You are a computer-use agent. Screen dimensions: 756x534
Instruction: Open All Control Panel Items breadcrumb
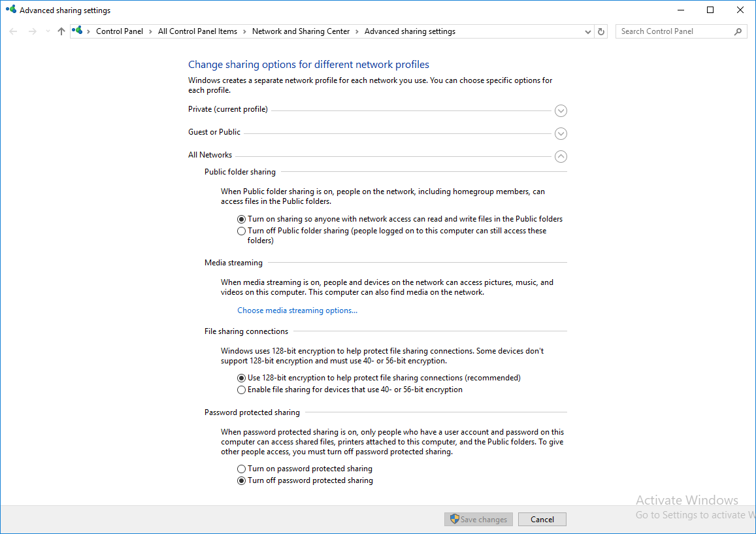(x=198, y=31)
